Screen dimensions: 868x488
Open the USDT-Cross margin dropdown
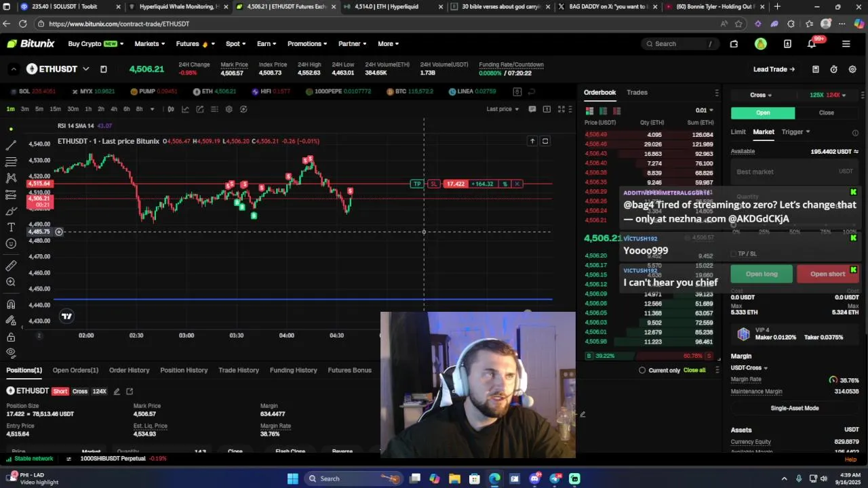[749, 368]
